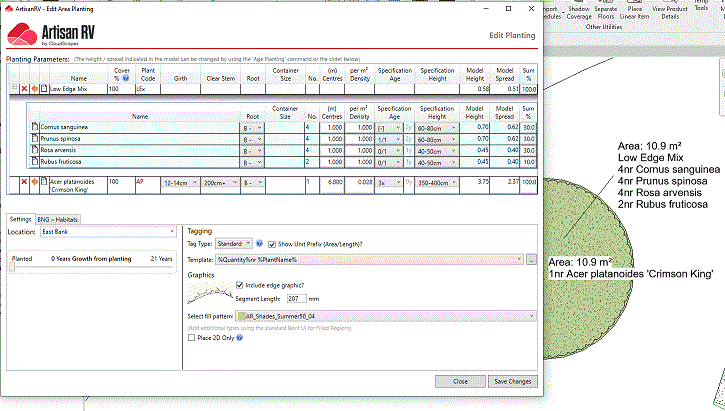Click orange arrow icon on Low Edge Mix row
725x411 pixels.
coord(33,89)
